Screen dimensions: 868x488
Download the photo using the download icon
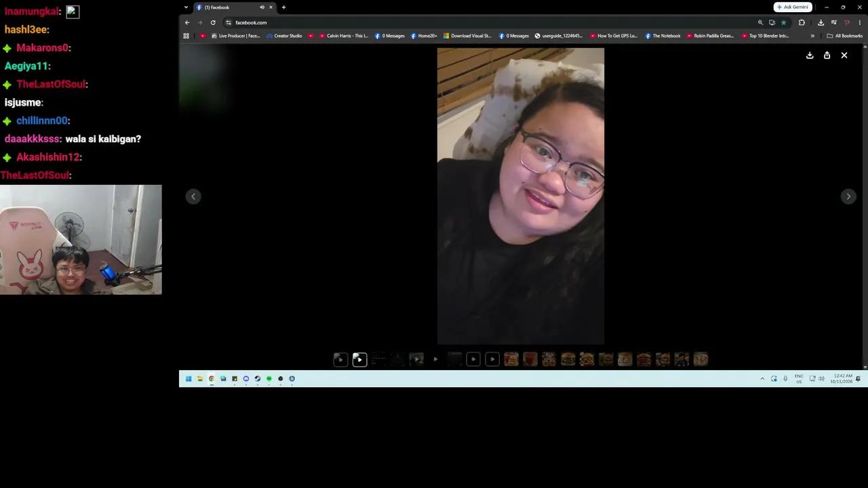(x=810, y=56)
